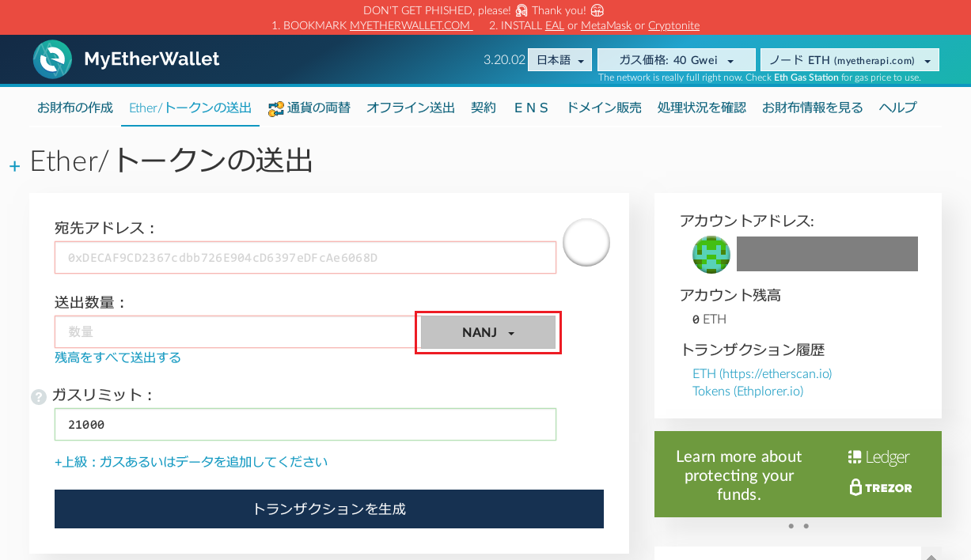This screenshot has width=971, height=560.
Task: Click the Ledger logo in the green banner
Action: [878, 457]
